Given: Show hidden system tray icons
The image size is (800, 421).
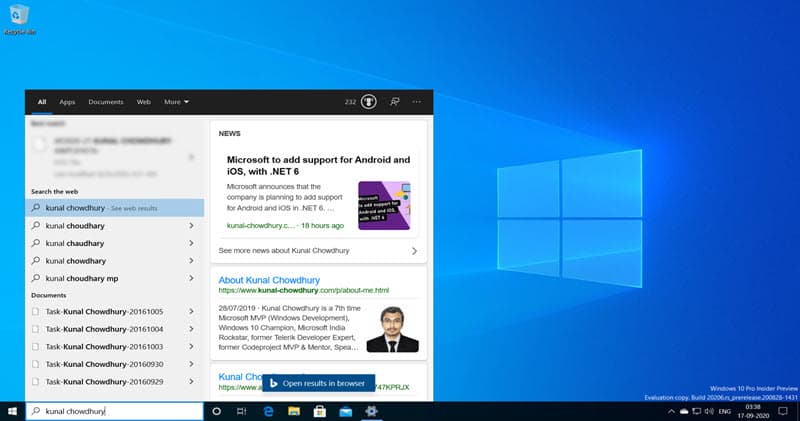Looking at the screenshot, I should point(671,411).
